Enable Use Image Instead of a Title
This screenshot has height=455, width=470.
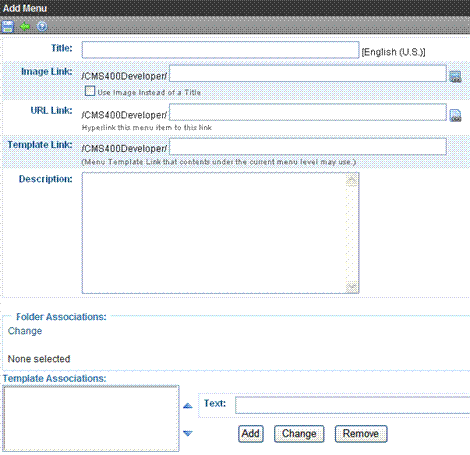[90, 91]
